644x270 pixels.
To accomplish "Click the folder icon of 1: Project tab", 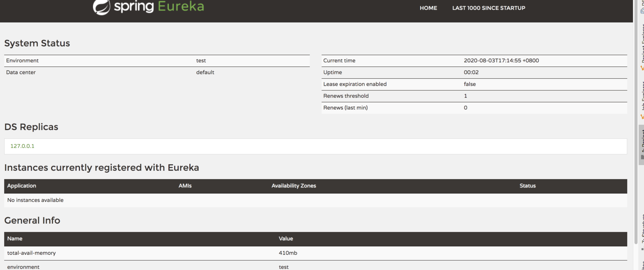I will tap(642, 157).
